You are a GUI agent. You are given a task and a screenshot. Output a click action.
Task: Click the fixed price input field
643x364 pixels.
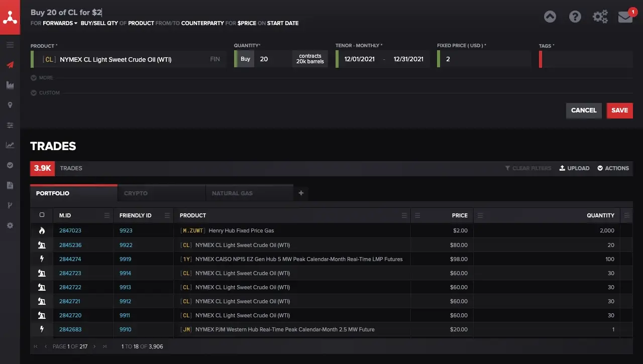coord(485,59)
